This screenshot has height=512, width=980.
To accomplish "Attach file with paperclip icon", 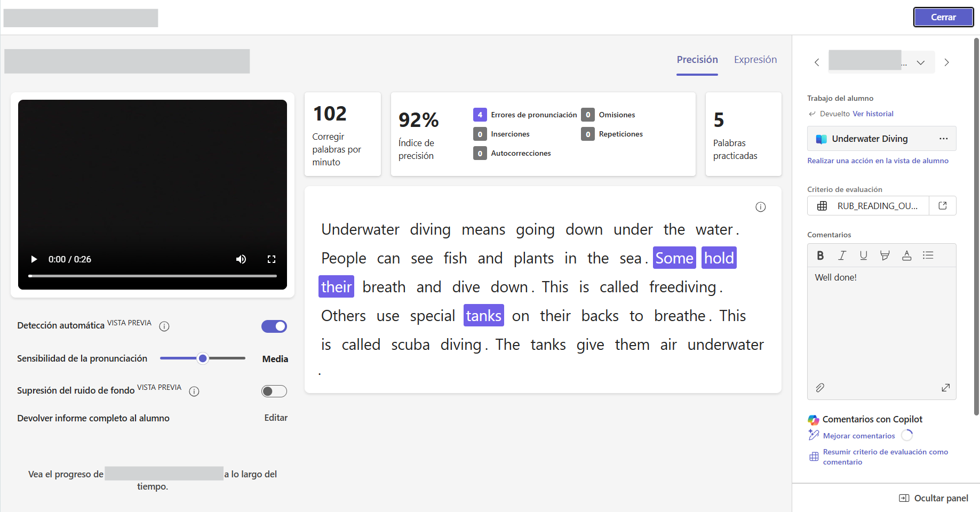I will 820,388.
